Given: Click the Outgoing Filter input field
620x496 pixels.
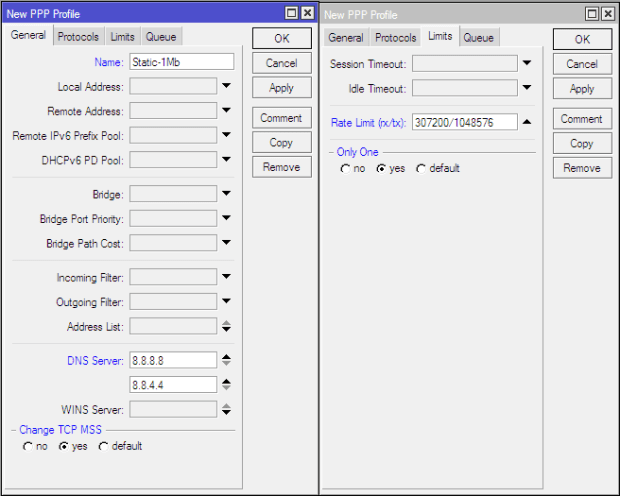Looking at the screenshot, I should (x=173, y=301).
